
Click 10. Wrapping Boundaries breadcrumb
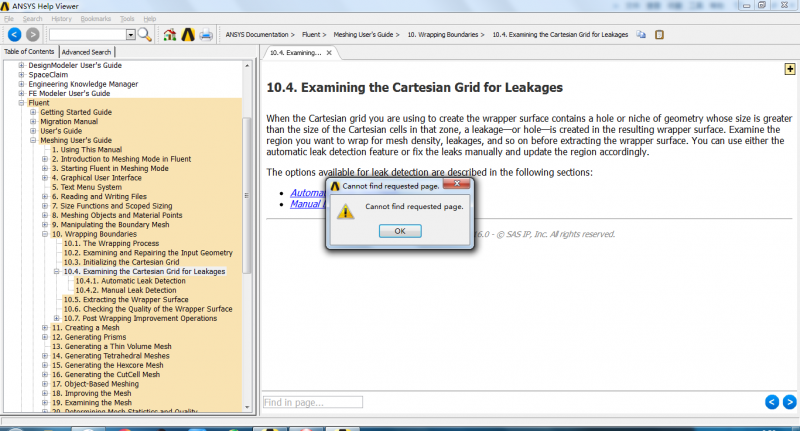[x=443, y=35]
